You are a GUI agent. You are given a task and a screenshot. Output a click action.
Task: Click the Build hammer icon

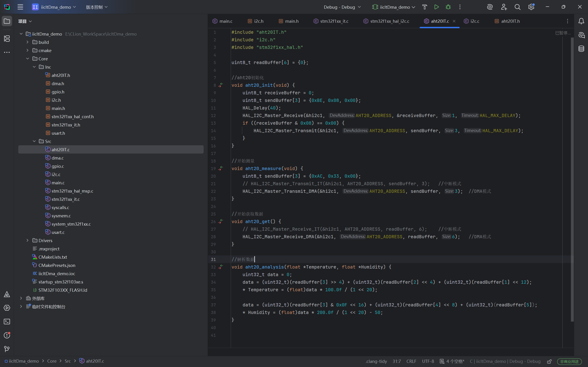pos(424,7)
